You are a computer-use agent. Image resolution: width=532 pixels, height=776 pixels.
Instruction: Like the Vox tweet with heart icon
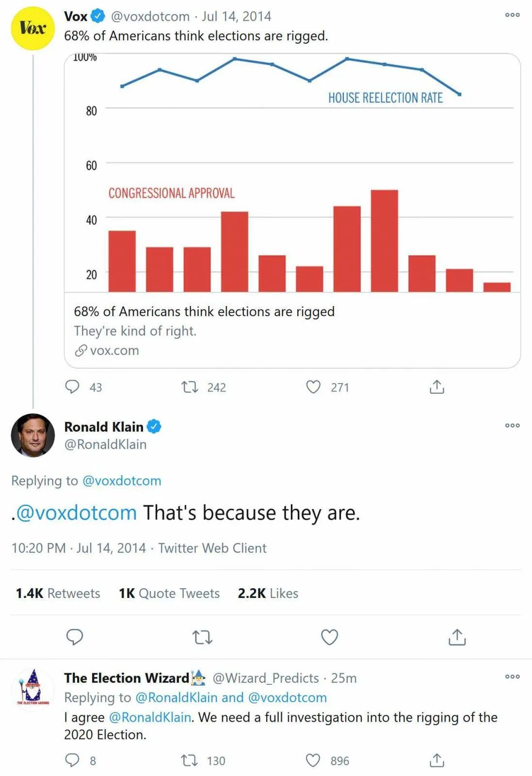click(313, 387)
